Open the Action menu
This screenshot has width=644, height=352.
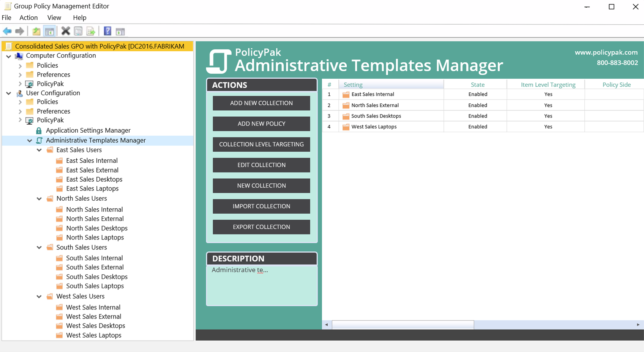28,17
